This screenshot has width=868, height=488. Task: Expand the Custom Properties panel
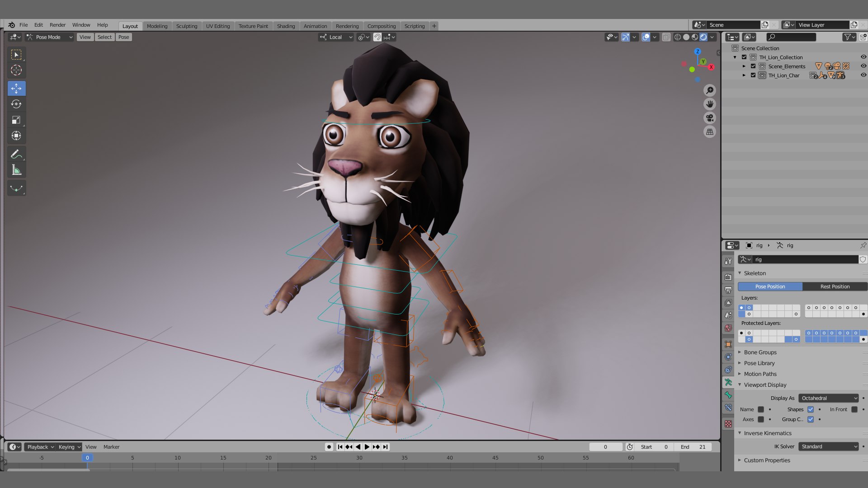coord(767,460)
